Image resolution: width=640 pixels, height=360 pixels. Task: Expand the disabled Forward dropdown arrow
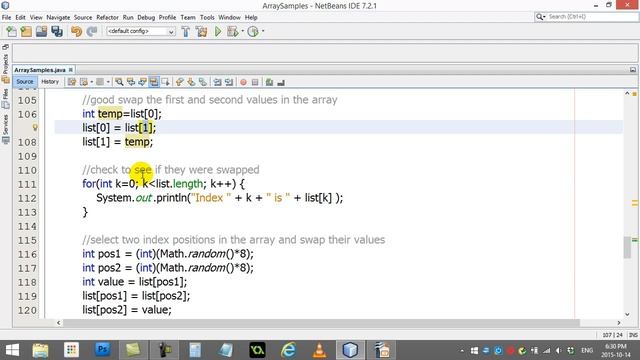(x=108, y=82)
